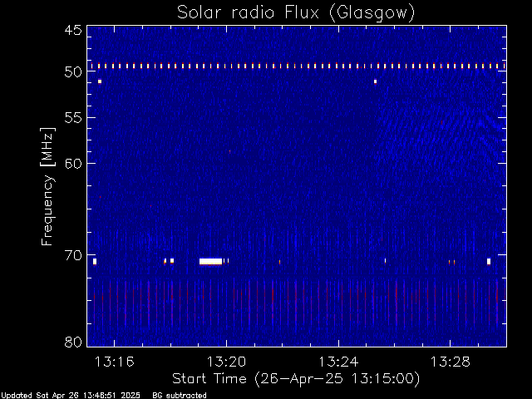The width and height of the screenshot is (532, 399).
Task: Click the 13:24 time tick label
Action: pos(338,362)
